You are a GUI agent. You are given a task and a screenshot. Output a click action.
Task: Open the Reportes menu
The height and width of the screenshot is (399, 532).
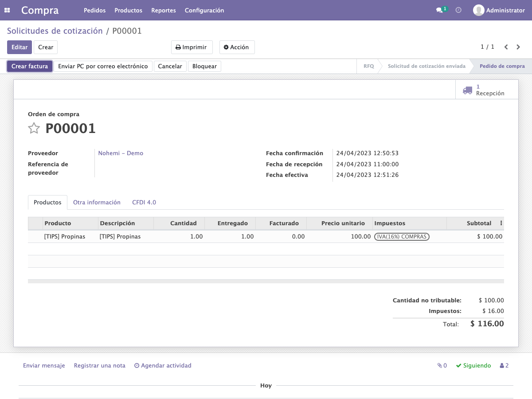(x=164, y=10)
